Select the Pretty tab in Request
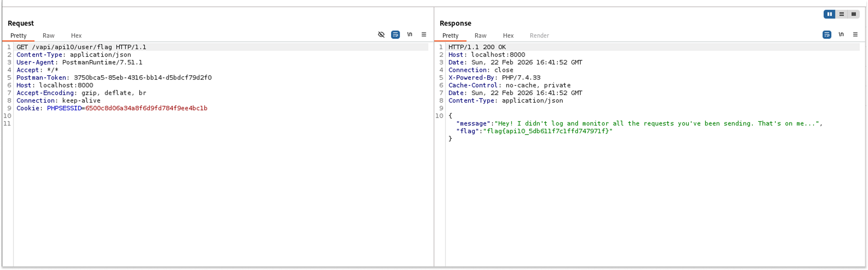Image resolution: width=868 pixels, height=270 pixels. point(18,36)
